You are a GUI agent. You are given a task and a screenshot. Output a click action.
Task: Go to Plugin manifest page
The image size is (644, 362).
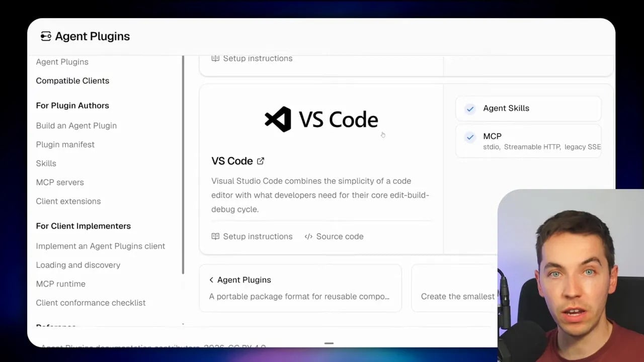(x=65, y=144)
